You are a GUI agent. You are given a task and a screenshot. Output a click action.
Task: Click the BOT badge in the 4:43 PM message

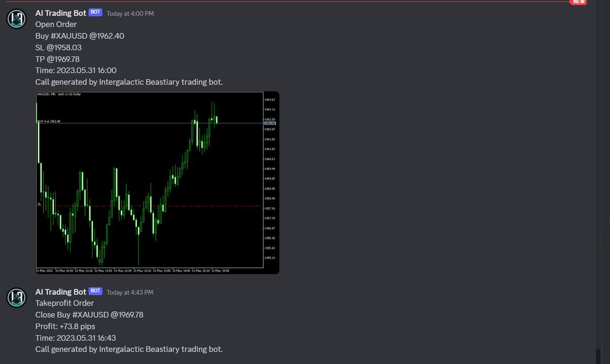coord(95,291)
